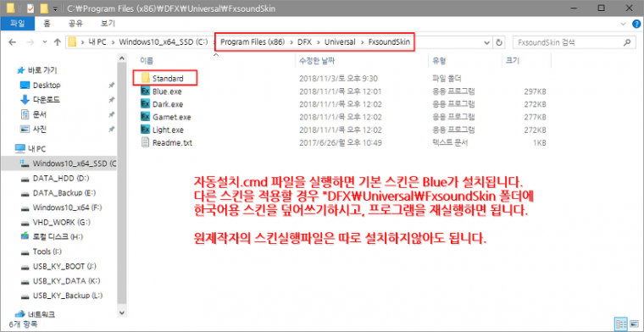Select the Universal breadcrumb segment

[340, 42]
